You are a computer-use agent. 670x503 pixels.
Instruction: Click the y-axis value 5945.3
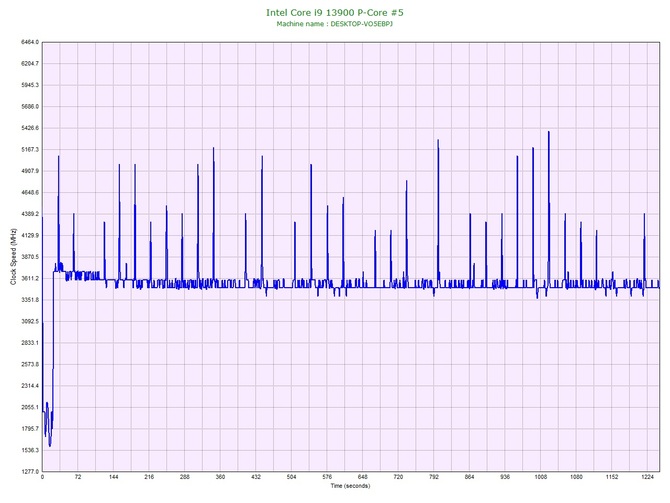tap(30, 85)
